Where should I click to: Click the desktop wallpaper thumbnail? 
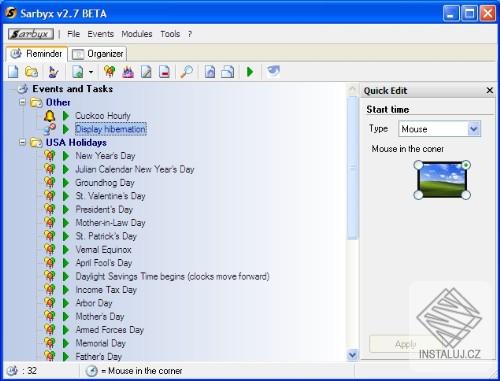point(442,180)
